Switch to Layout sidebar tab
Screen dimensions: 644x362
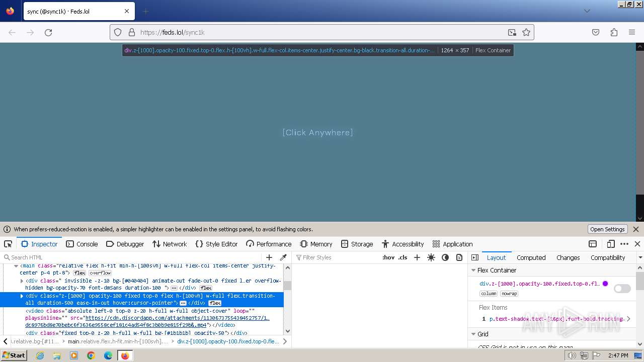pyautogui.click(x=496, y=257)
